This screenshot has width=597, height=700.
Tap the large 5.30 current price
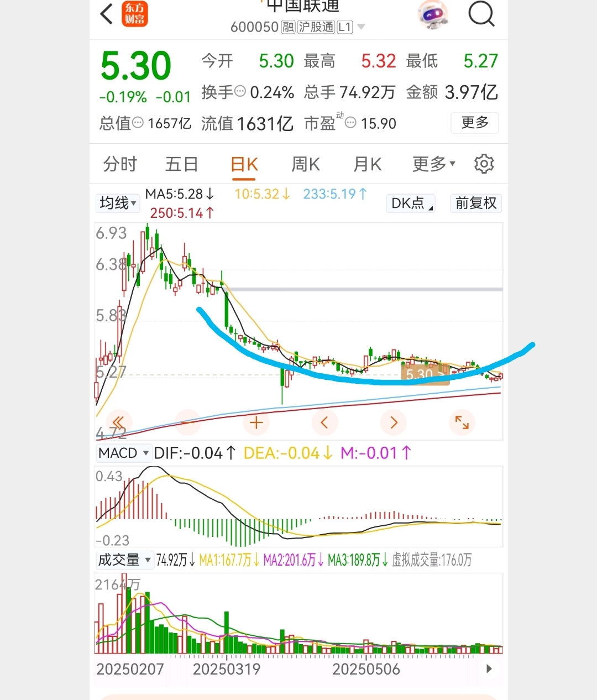pyautogui.click(x=136, y=66)
